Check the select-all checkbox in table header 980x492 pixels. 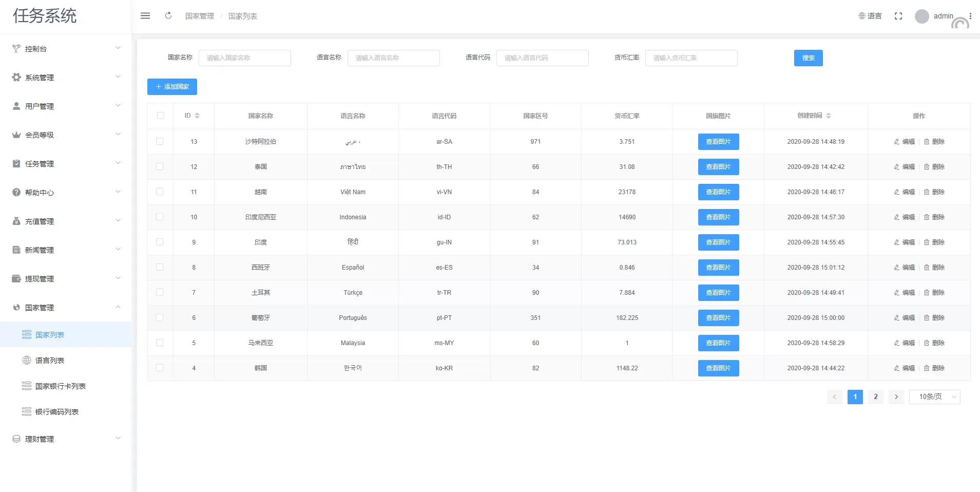coord(161,116)
